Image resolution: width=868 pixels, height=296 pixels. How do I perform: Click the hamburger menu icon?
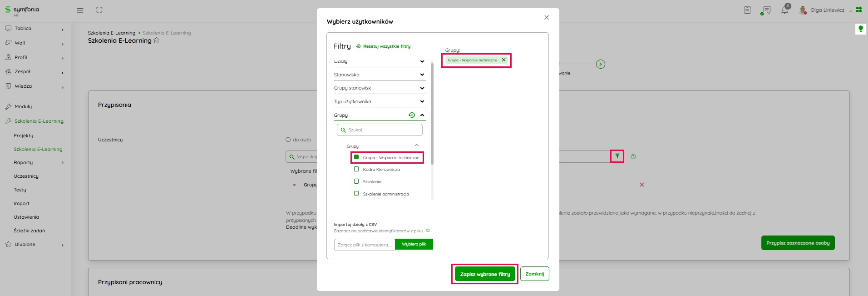[80, 10]
